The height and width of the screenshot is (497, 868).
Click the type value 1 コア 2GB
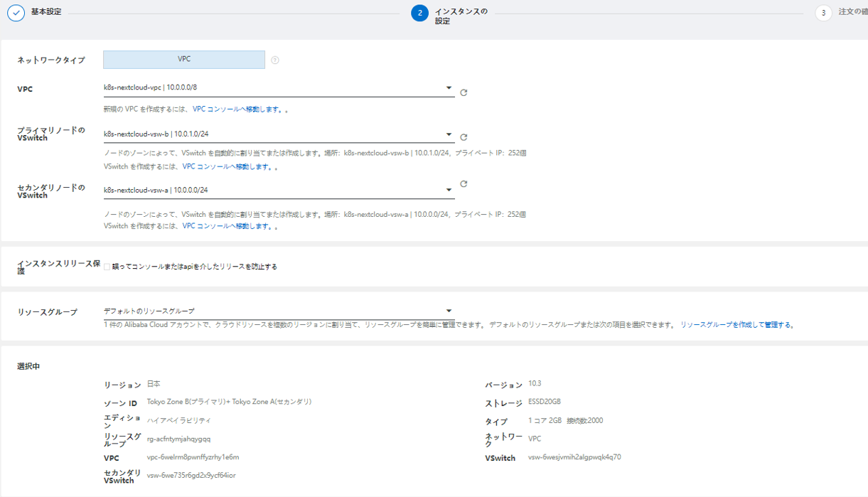(565, 421)
